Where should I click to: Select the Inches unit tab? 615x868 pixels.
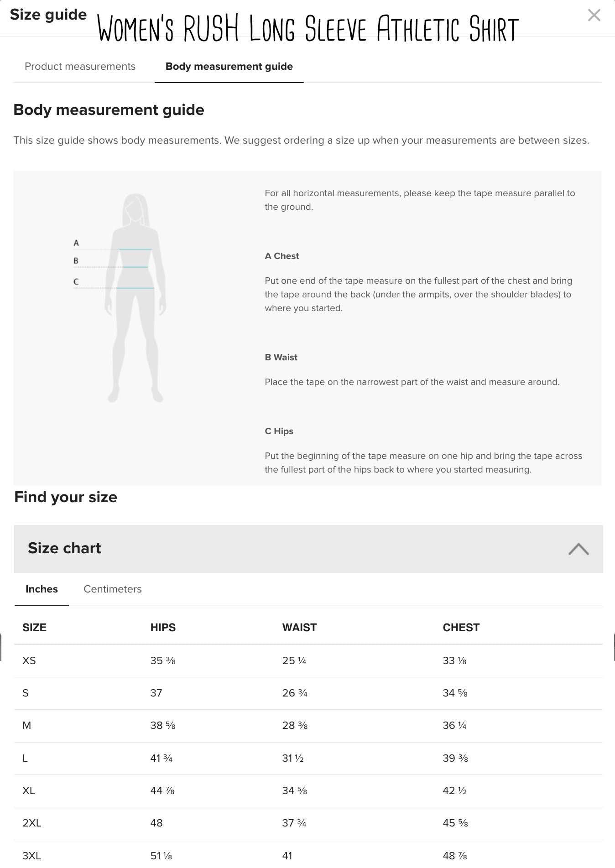[42, 589]
